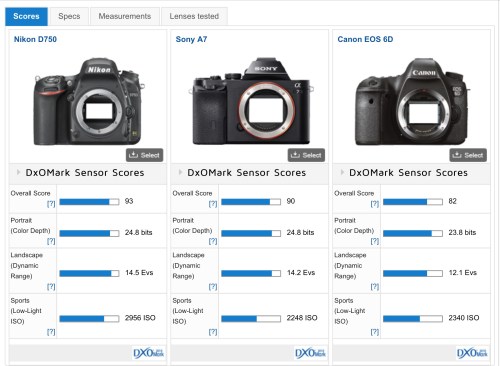Screen dimensions: 500x366
Task: Select Canon EOS 6D overall score 82
Action: (x=453, y=201)
